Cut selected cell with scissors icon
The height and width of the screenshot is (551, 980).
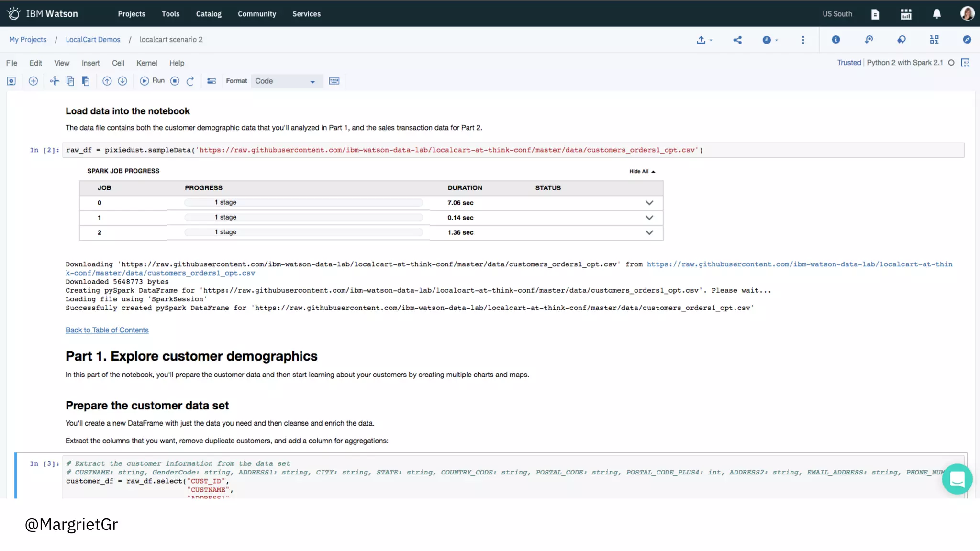click(x=54, y=81)
